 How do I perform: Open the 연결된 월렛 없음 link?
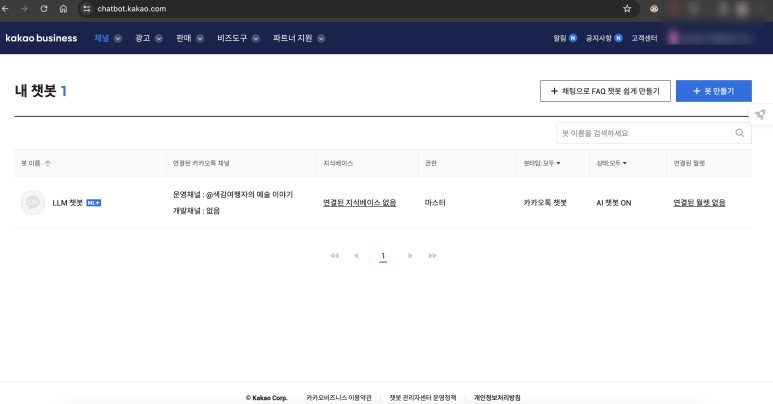[699, 203]
